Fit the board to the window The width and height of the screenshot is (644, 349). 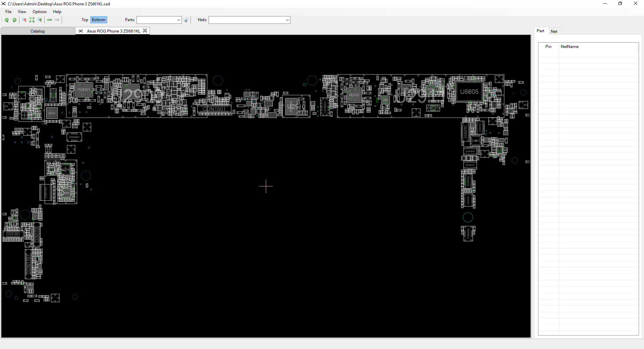(32, 20)
